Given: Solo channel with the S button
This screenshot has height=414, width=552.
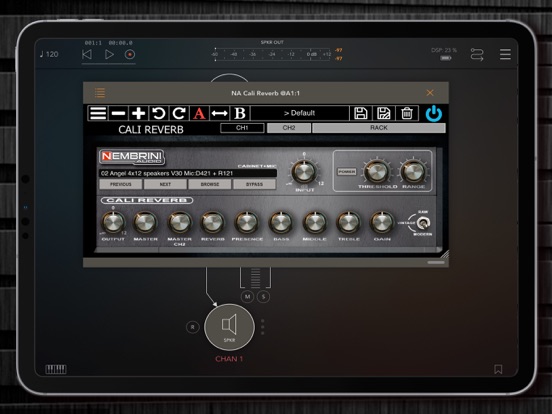Looking at the screenshot, I should pyautogui.click(x=263, y=297).
